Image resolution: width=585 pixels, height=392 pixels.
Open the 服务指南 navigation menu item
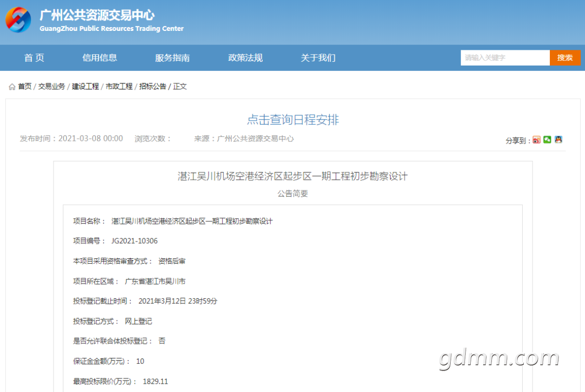[172, 58]
